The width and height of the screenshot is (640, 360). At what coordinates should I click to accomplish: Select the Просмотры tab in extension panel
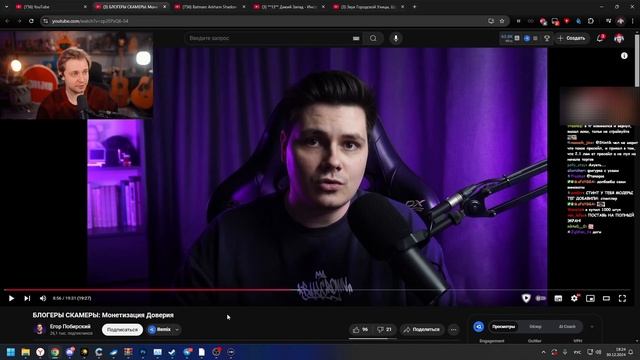click(504, 327)
